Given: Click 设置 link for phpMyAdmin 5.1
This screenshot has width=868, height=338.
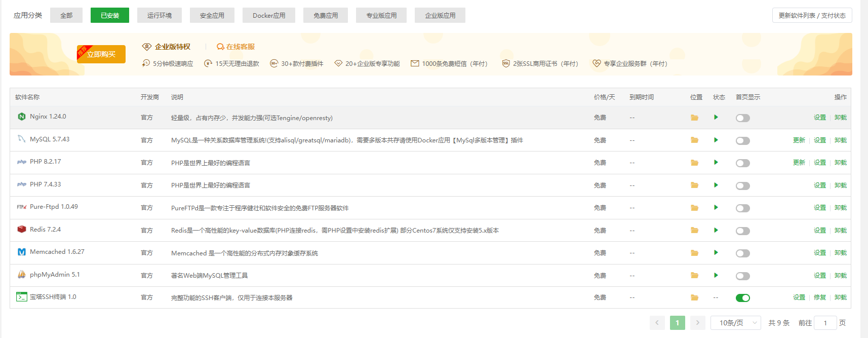Looking at the screenshot, I should [820, 276].
